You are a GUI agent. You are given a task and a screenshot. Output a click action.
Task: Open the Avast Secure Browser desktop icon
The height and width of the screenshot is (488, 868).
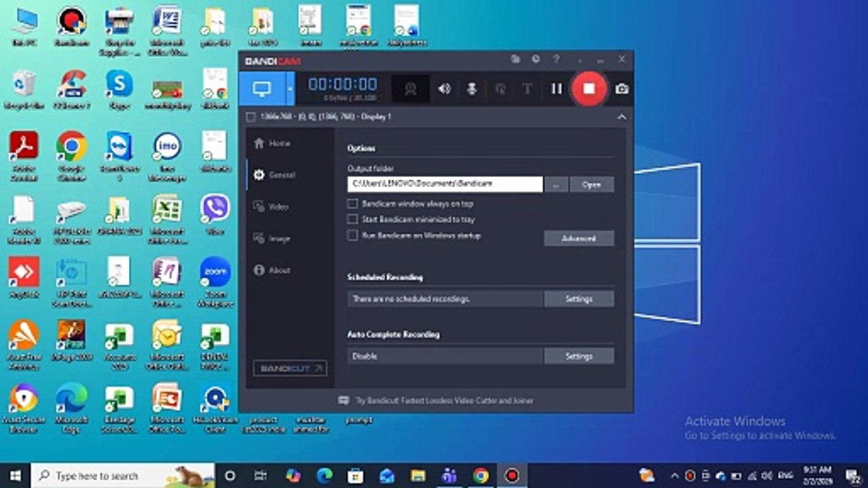(x=24, y=407)
